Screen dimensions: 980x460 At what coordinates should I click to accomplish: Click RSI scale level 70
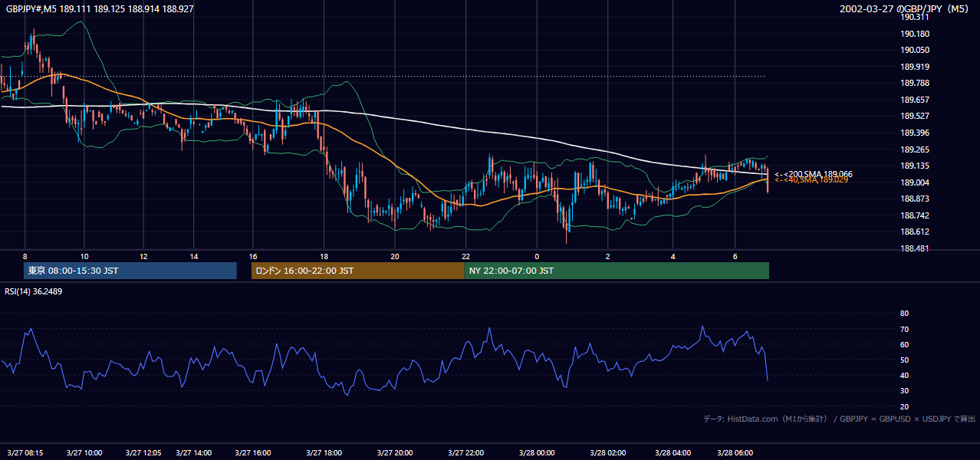point(904,329)
